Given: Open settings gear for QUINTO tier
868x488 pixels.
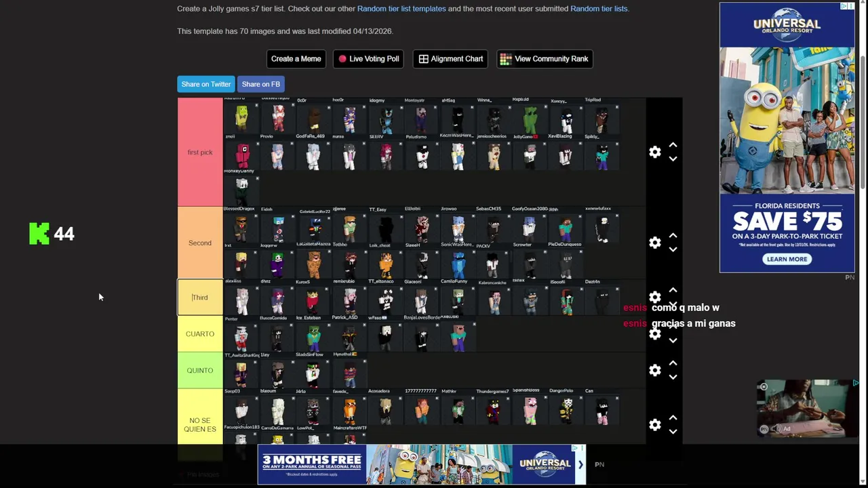Looking at the screenshot, I should [x=654, y=370].
